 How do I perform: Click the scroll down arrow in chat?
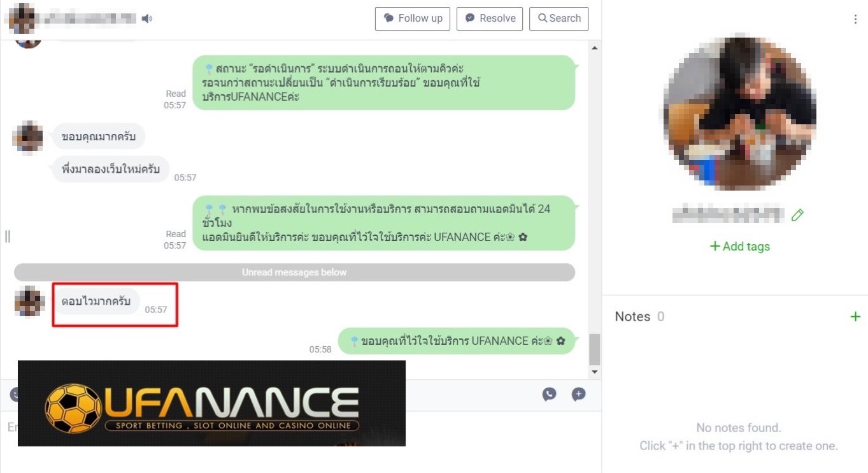tap(595, 372)
